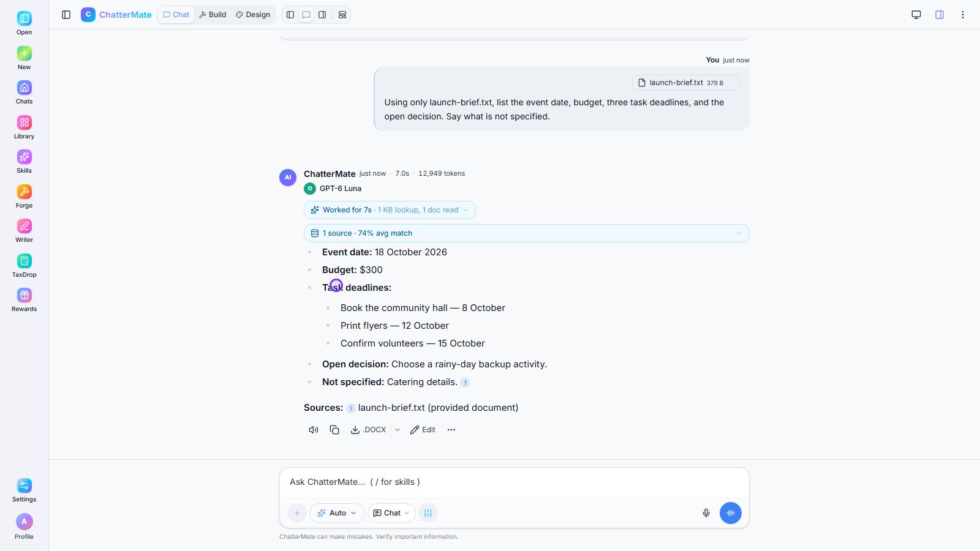Click the ChatterMate logo title
980x551 pixels.
pyautogui.click(x=116, y=15)
